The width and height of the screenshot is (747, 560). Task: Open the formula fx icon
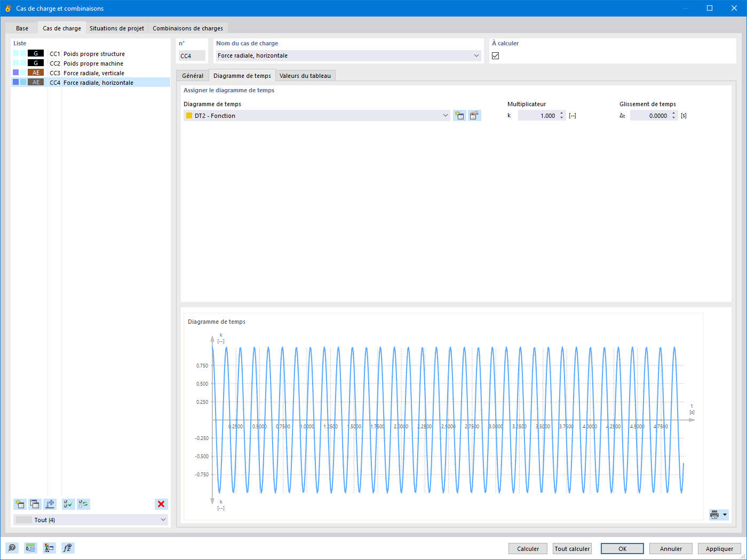(68, 548)
